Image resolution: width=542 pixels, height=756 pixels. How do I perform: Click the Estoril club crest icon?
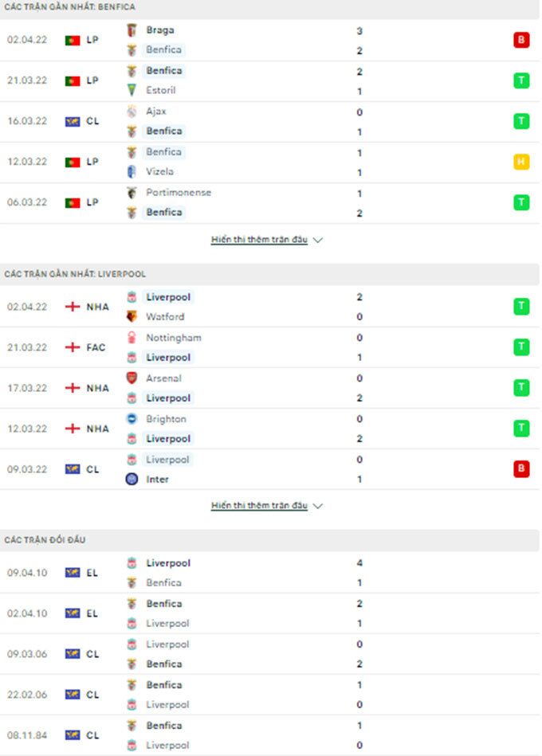tap(132, 91)
